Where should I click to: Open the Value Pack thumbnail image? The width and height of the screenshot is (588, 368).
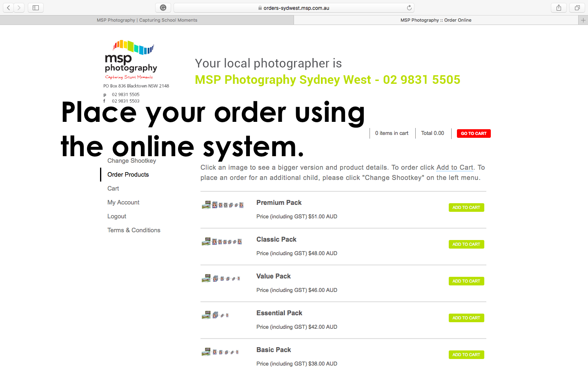[x=221, y=278]
